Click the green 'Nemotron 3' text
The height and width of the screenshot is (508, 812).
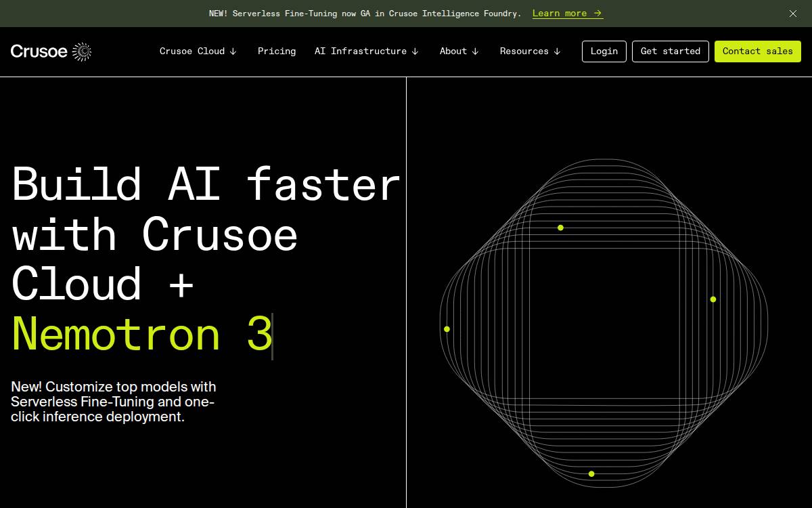pyautogui.click(x=142, y=335)
